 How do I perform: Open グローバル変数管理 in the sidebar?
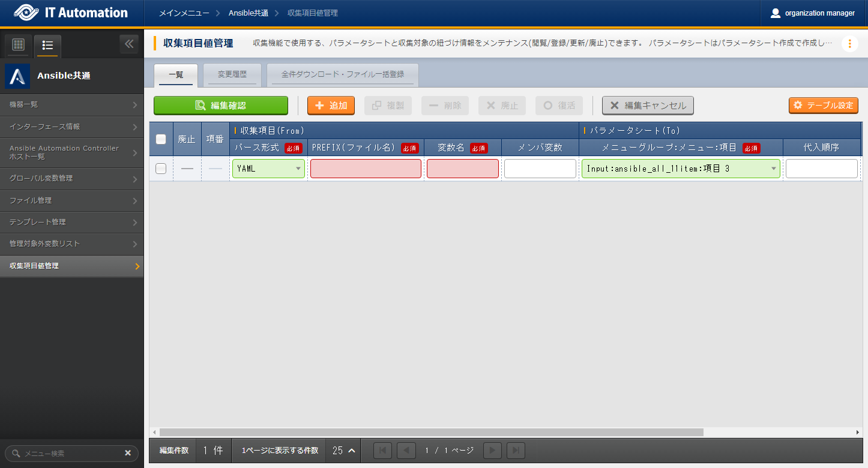pyautogui.click(x=72, y=178)
